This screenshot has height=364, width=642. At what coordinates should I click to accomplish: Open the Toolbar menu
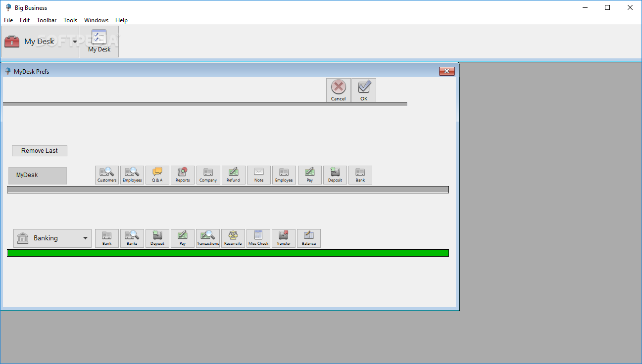tap(47, 20)
